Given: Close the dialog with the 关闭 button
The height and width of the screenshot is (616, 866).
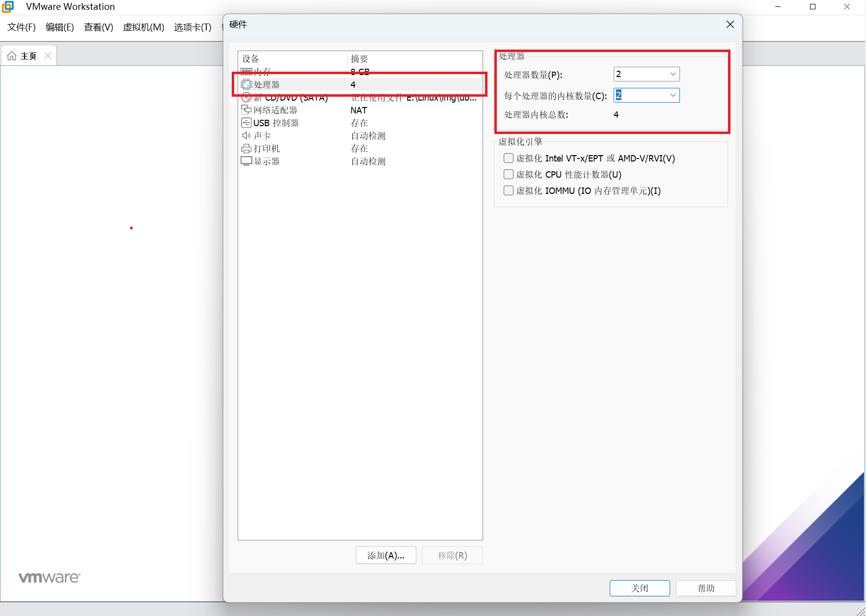Looking at the screenshot, I should point(640,588).
